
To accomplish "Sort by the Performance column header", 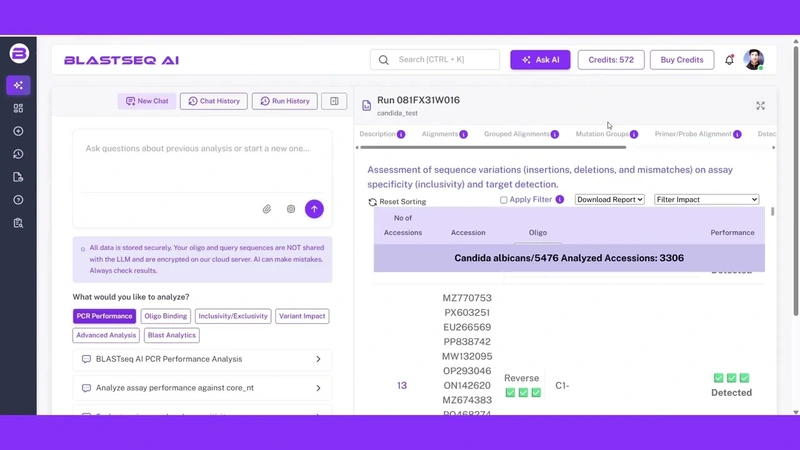I will coord(732,233).
